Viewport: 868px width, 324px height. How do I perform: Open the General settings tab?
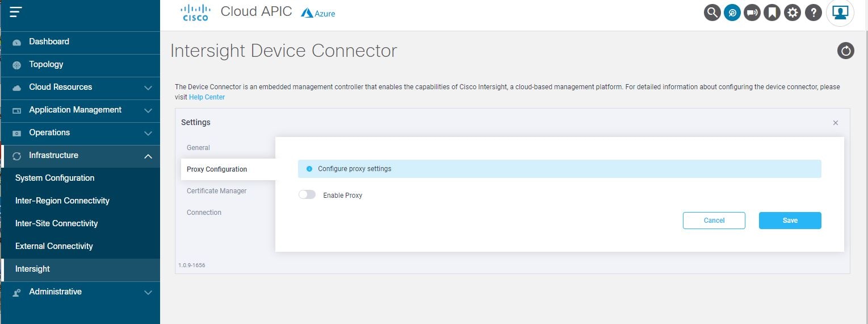tap(198, 148)
